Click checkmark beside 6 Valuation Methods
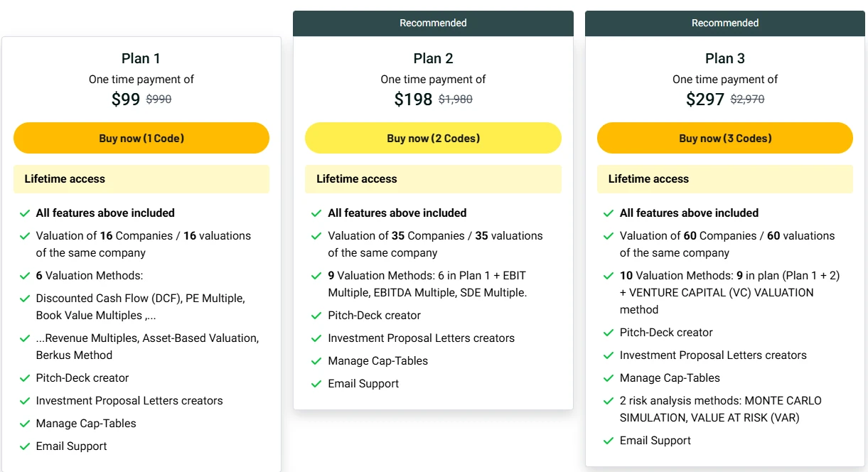 coord(24,276)
